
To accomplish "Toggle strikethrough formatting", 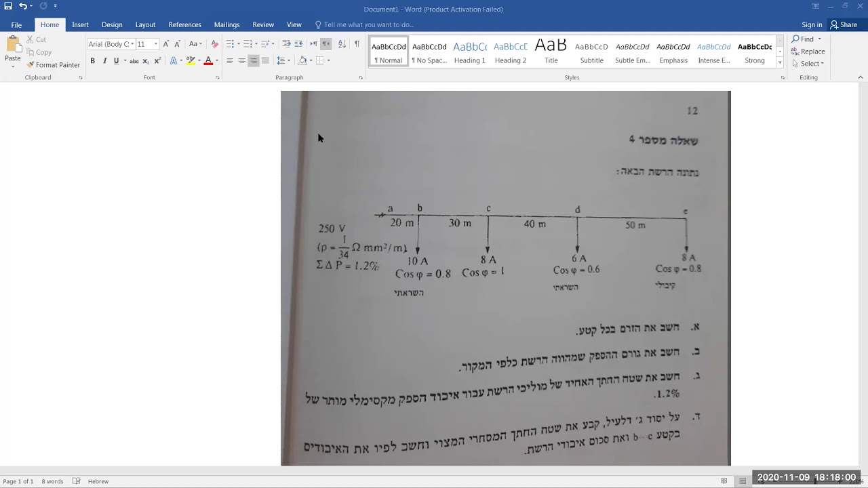I will pos(134,61).
